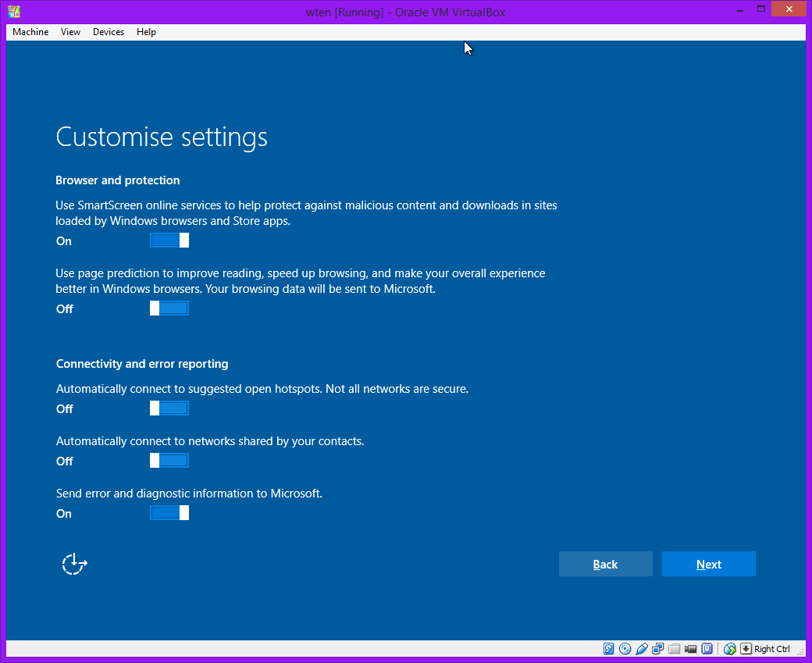The height and width of the screenshot is (663, 812).
Task: Enable the page prediction toggle
Action: point(169,308)
